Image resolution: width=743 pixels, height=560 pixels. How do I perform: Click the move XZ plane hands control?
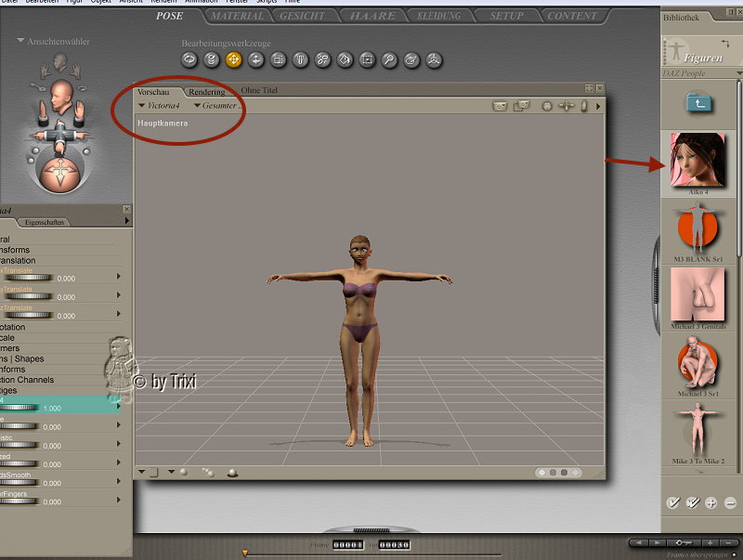(x=60, y=137)
